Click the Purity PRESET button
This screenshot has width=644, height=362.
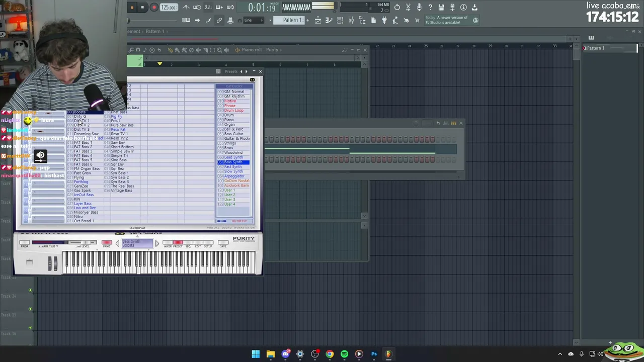pyautogui.click(x=178, y=243)
